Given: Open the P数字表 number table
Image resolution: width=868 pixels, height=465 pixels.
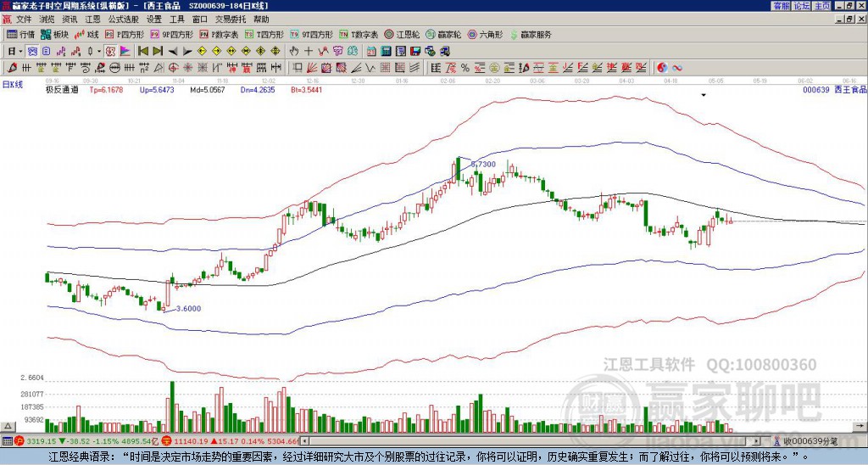Looking at the screenshot, I should (219, 34).
